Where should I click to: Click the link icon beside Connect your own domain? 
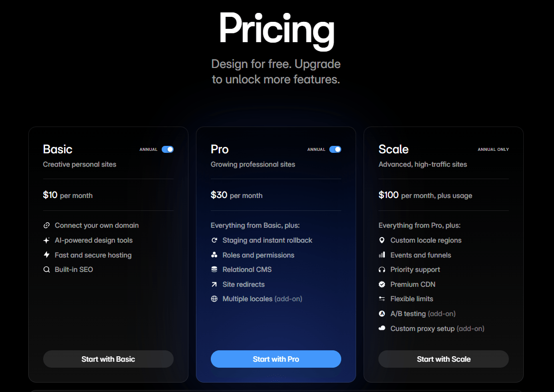pyautogui.click(x=46, y=225)
